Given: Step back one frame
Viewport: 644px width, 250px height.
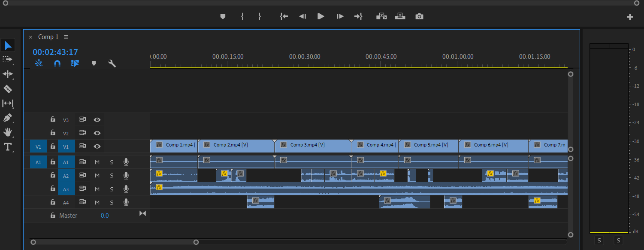Looking at the screenshot, I should point(302,16).
